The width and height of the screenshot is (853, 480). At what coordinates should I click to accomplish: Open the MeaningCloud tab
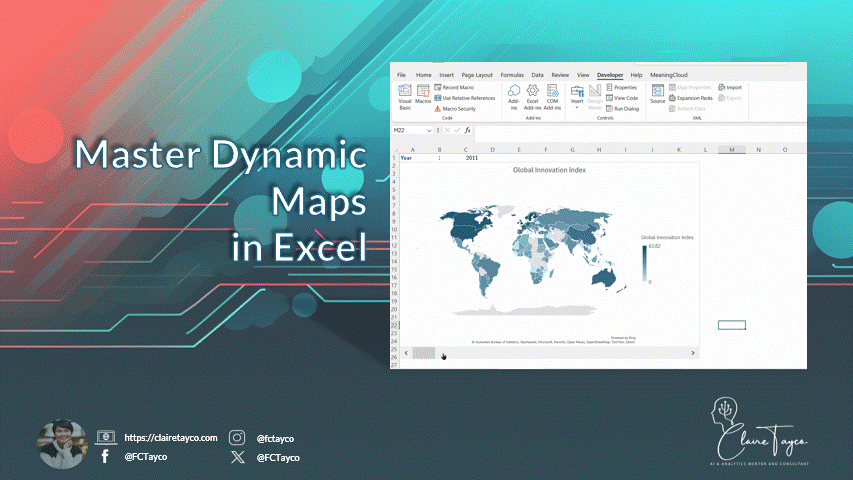tap(669, 75)
